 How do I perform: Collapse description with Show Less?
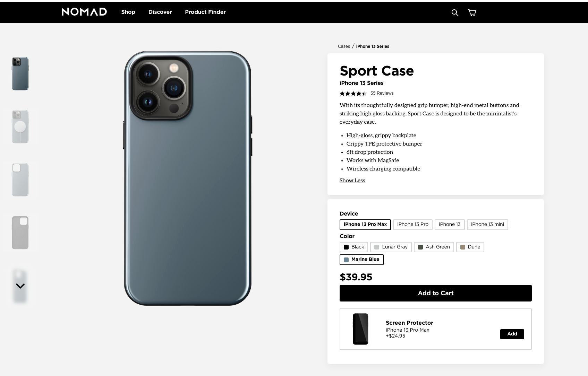[x=352, y=181]
